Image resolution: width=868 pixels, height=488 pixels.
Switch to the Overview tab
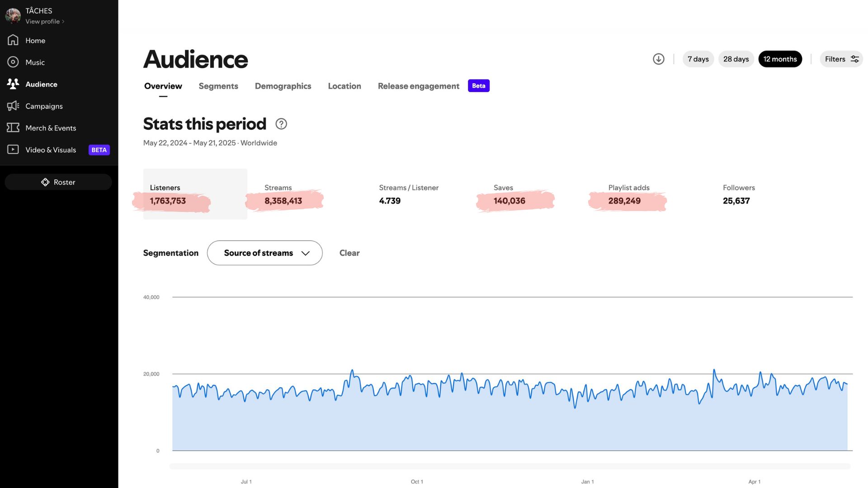coord(163,86)
